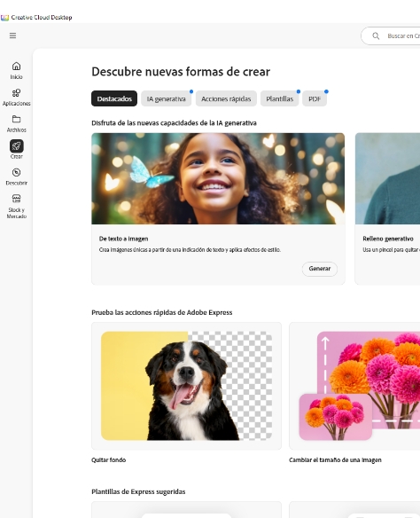
Task: Open the hamburger menu icon
Action: pyautogui.click(x=12, y=35)
